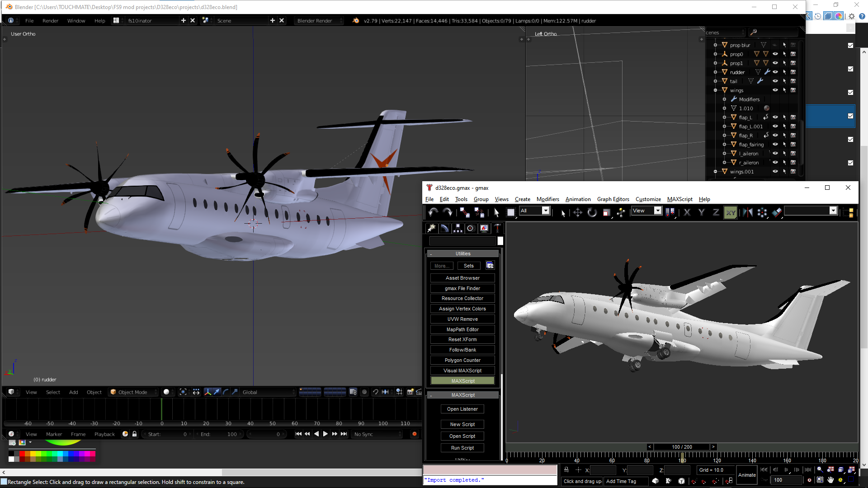Open the Global orientation dropdown in Blender
The image size is (868, 488).
(268, 392)
